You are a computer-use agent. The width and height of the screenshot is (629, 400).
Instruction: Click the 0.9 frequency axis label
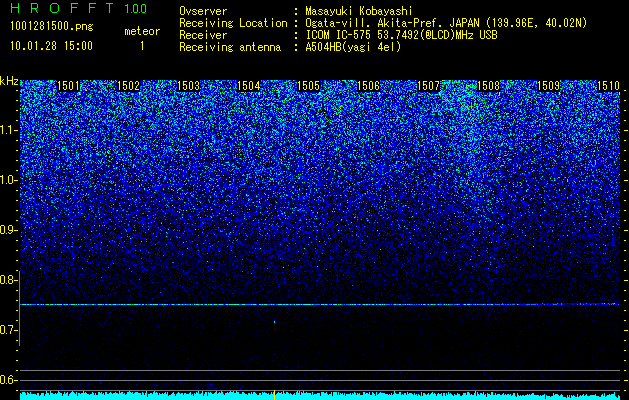[x=8, y=230]
